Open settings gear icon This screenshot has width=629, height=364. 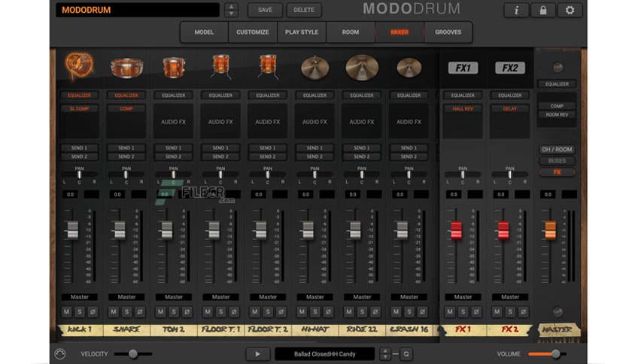coord(570,10)
